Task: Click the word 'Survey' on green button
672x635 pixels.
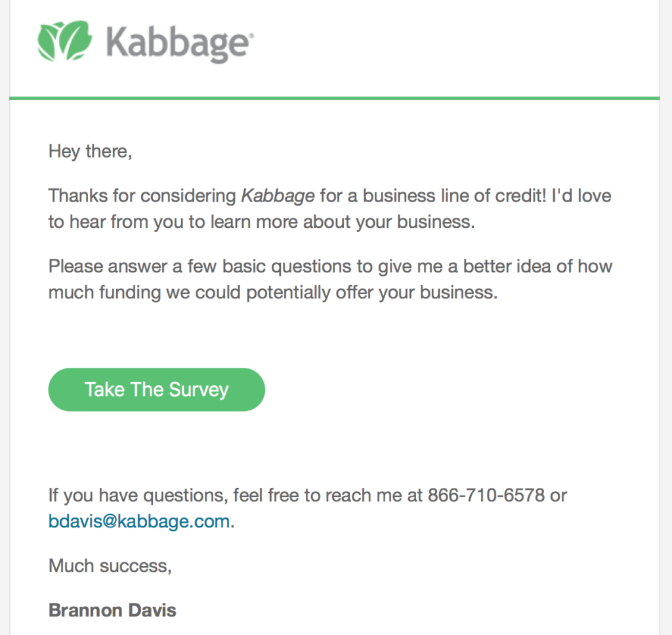Action: [199, 389]
